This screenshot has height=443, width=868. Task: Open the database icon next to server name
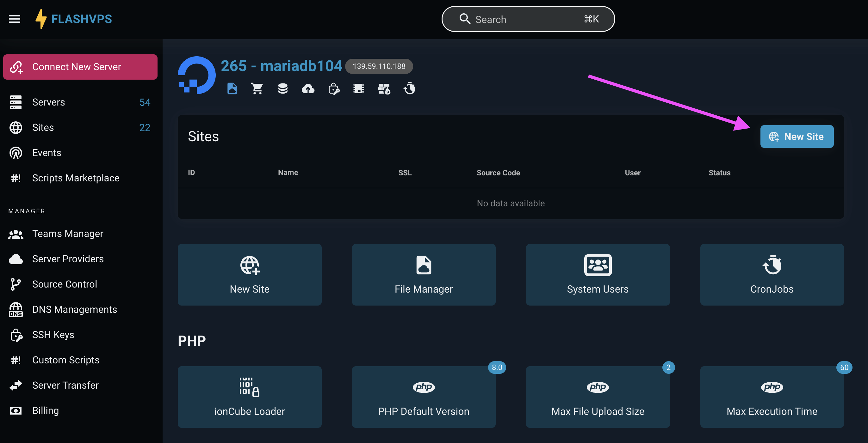pyautogui.click(x=283, y=88)
